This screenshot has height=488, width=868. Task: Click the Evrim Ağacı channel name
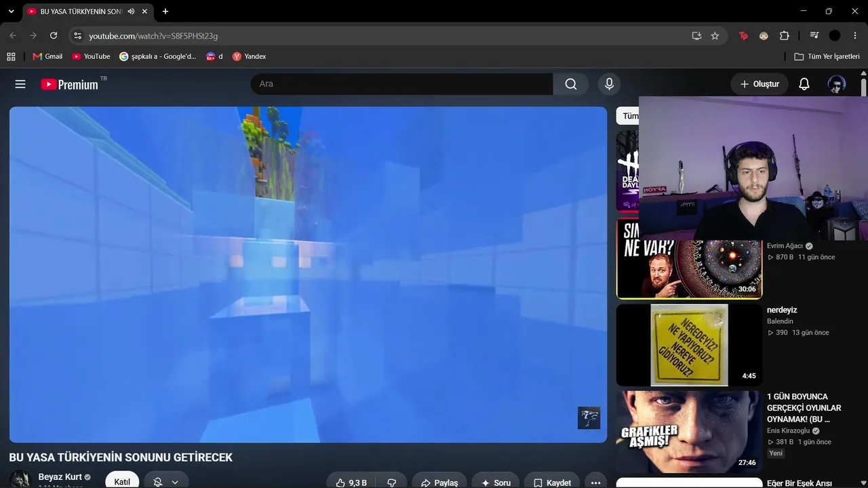pyautogui.click(x=785, y=246)
